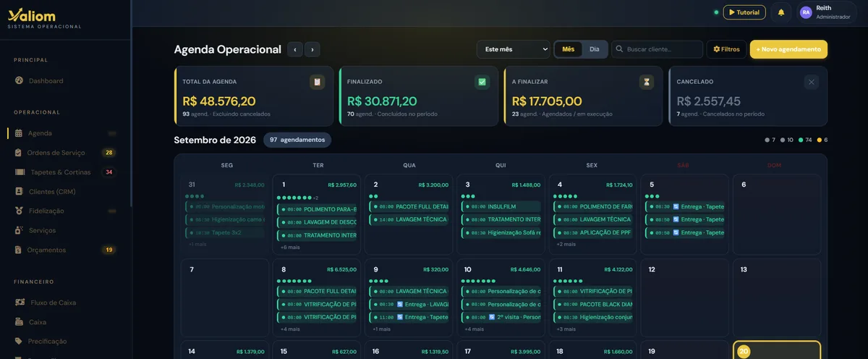868x359 pixels.
Task: Open the notifications bell
Action: [780, 12]
